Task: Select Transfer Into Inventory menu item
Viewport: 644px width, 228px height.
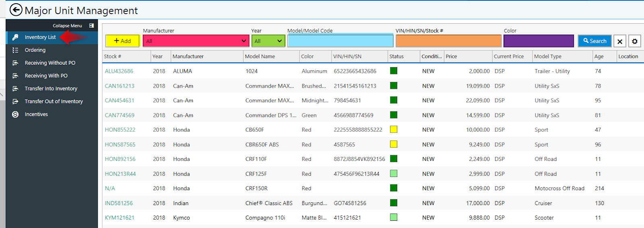Action: pyautogui.click(x=51, y=88)
